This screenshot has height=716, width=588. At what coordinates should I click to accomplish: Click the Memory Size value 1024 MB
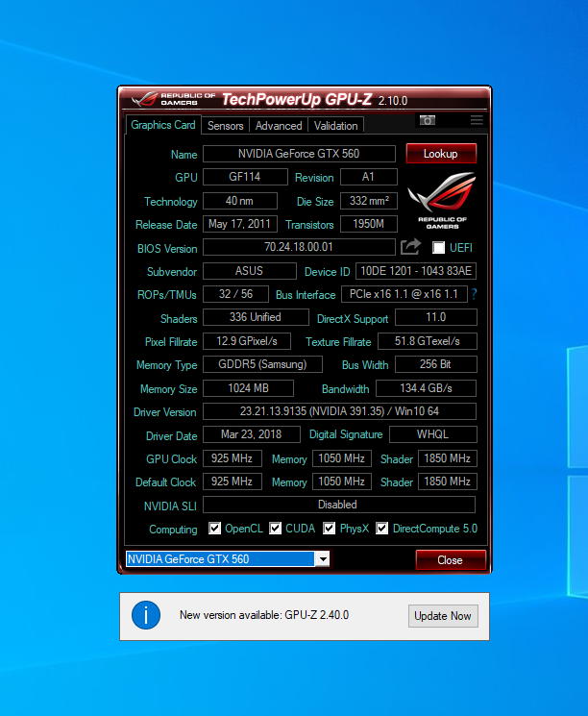tap(248, 388)
